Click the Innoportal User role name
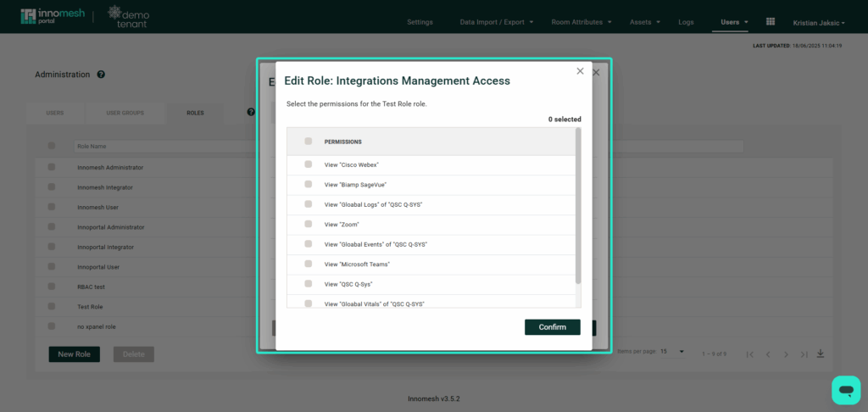This screenshot has height=412, width=868. pos(98,267)
